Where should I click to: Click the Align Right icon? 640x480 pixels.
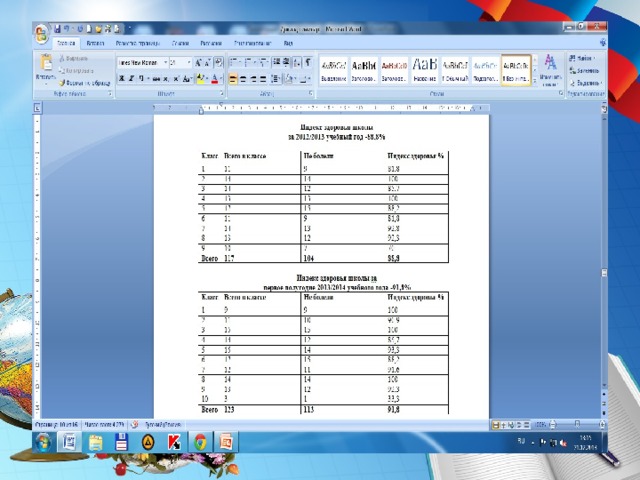pyautogui.click(x=253, y=79)
